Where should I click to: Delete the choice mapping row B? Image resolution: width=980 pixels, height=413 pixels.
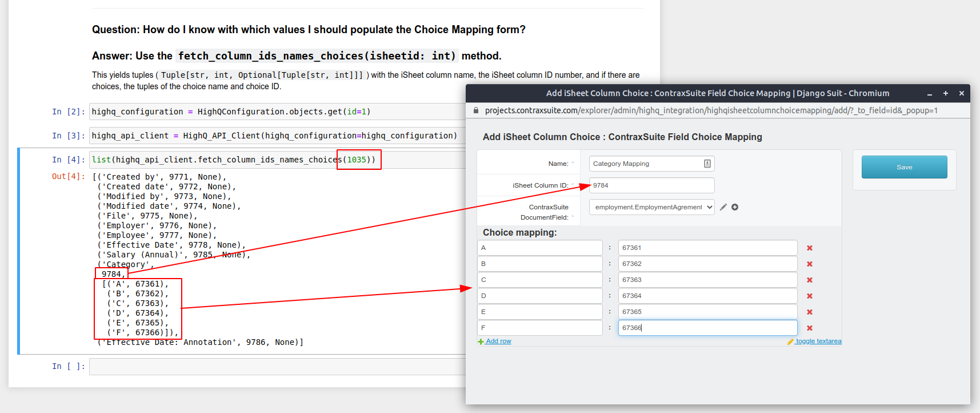click(x=810, y=264)
